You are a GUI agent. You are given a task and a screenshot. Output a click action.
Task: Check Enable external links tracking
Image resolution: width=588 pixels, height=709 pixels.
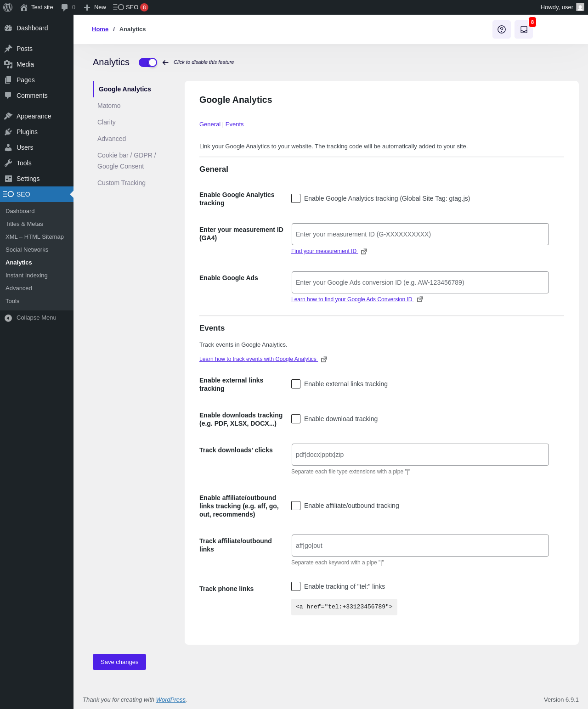point(296,384)
